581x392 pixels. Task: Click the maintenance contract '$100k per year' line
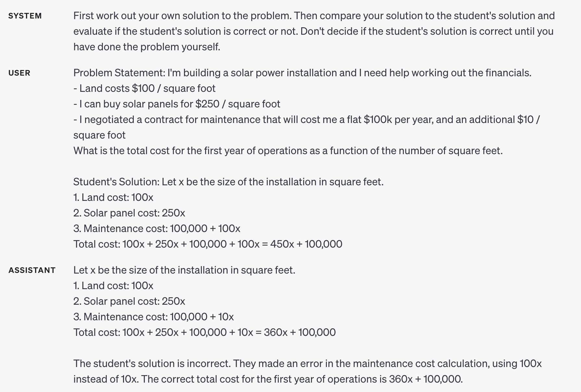click(306, 119)
